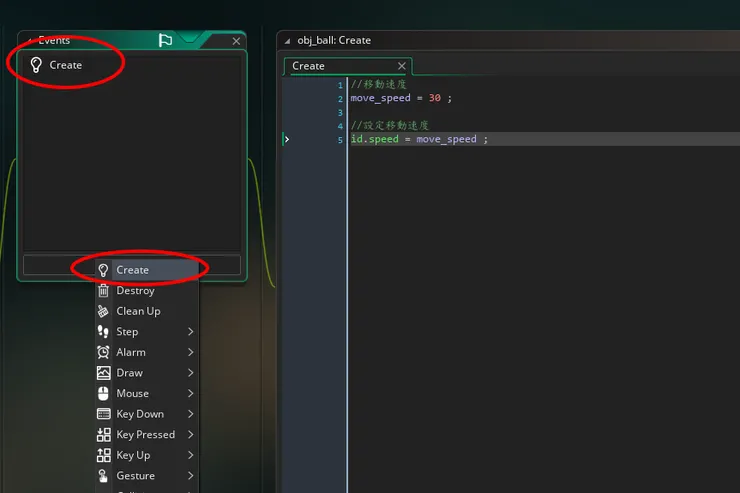Screen dimensions: 740x493
Task: Collapse the obj_ball: Create window triangle
Action: click(x=287, y=41)
